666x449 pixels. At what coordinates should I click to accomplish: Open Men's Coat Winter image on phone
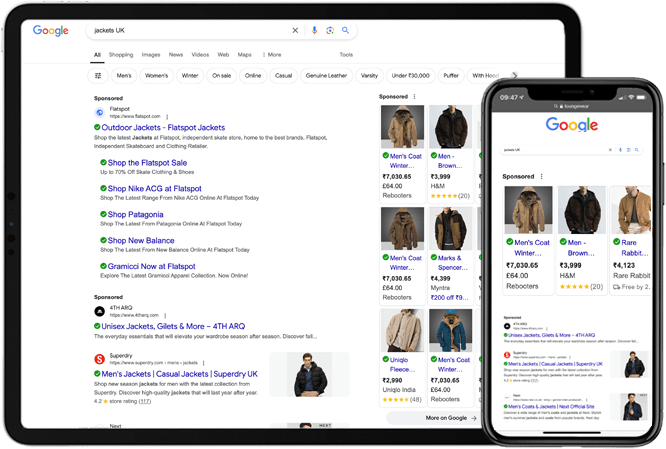[x=528, y=210]
